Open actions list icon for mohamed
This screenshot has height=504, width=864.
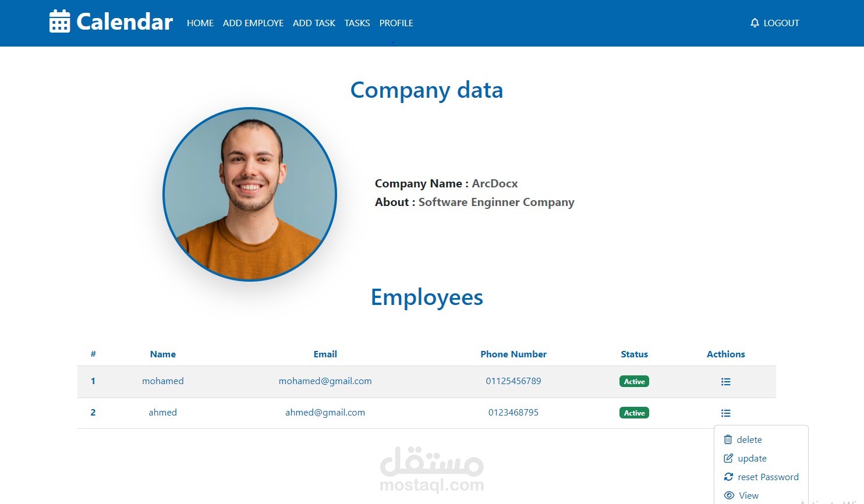click(x=725, y=382)
